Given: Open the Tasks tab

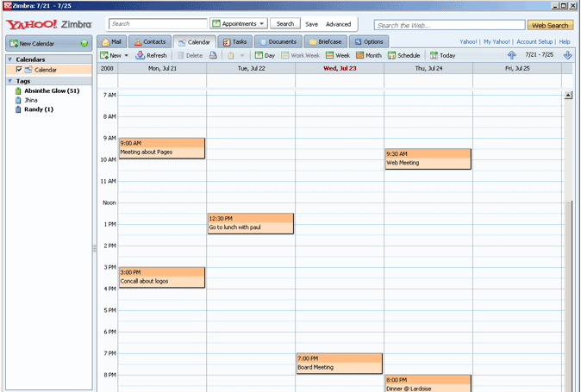Looking at the screenshot, I should pyautogui.click(x=235, y=42).
